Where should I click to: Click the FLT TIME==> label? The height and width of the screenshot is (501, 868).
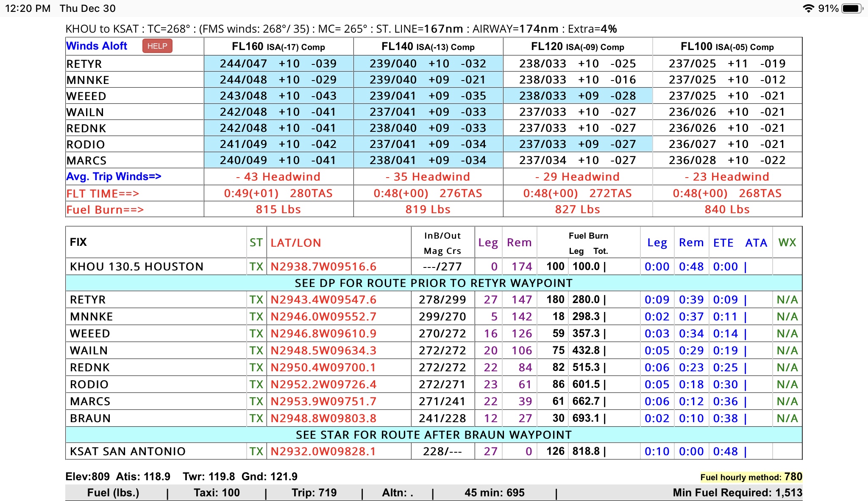pos(103,193)
